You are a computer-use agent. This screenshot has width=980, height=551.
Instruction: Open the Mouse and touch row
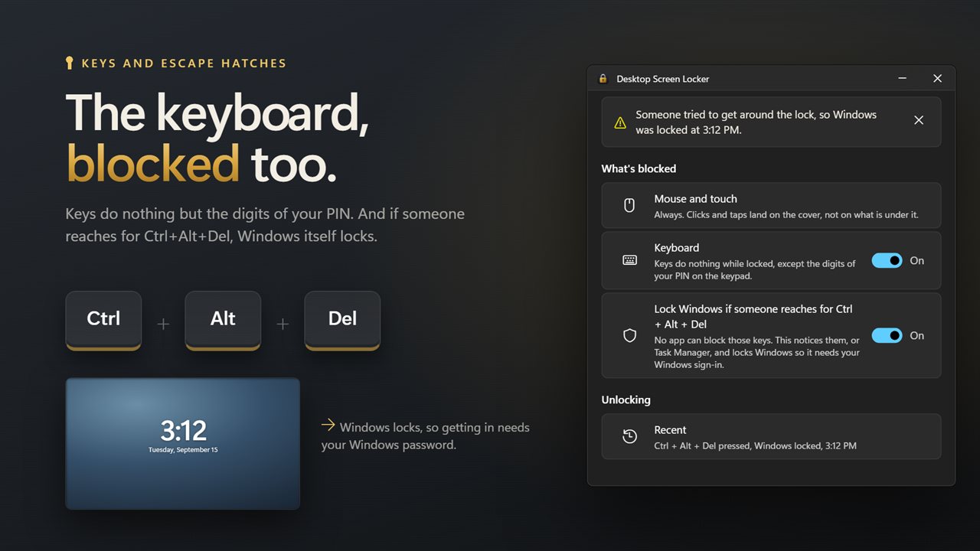[771, 205]
